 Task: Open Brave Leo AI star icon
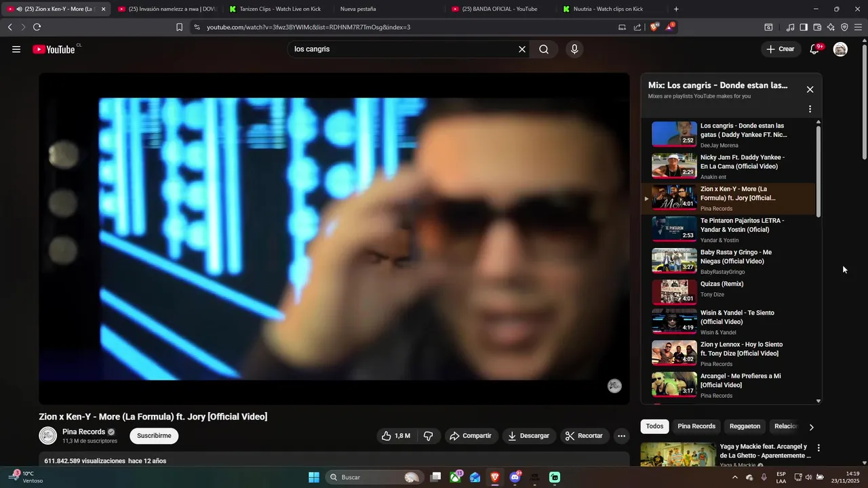[x=831, y=27]
